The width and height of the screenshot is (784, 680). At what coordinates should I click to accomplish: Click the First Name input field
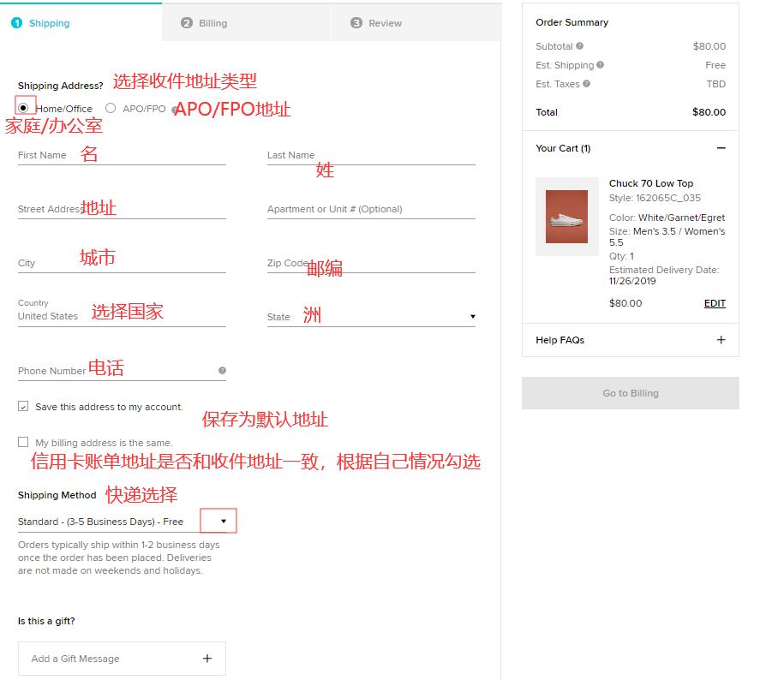click(122, 156)
